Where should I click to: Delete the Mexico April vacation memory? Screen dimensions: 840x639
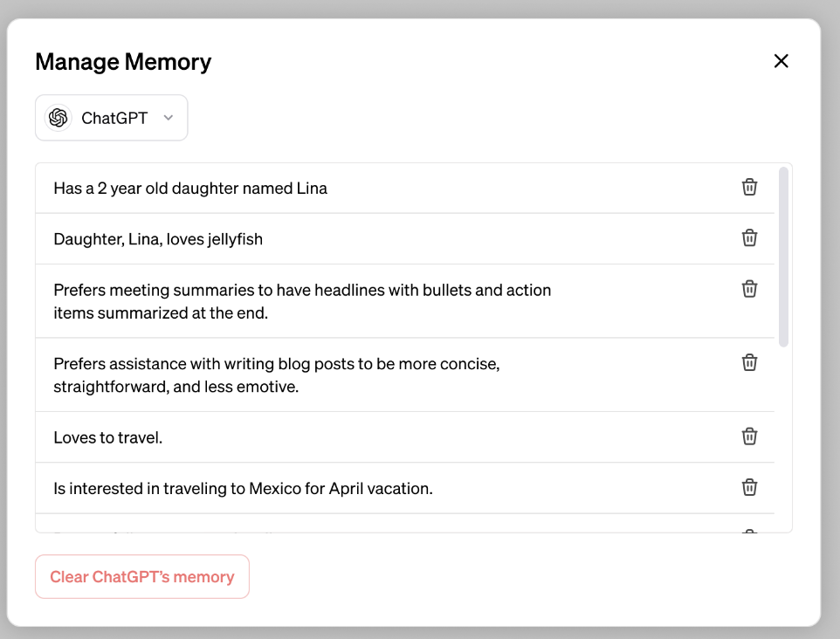coord(749,487)
